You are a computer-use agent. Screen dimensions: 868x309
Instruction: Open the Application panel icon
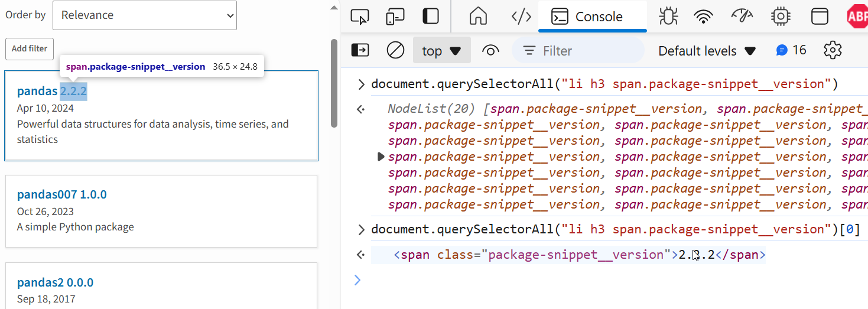(x=820, y=17)
